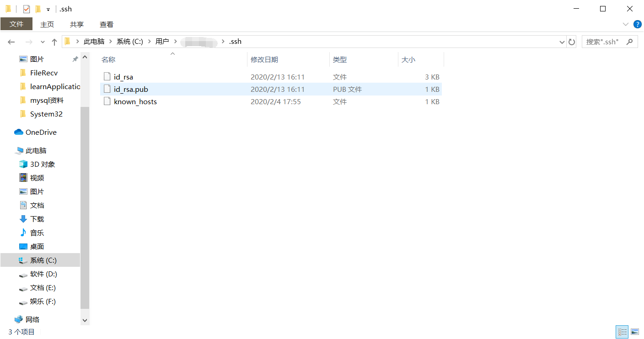
Task: Switch to large thumbnails view icon
Action: 634,332
